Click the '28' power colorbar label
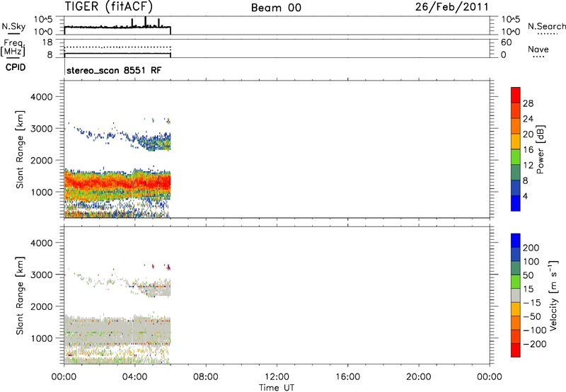Screen dimensions: 566x392 (528, 103)
